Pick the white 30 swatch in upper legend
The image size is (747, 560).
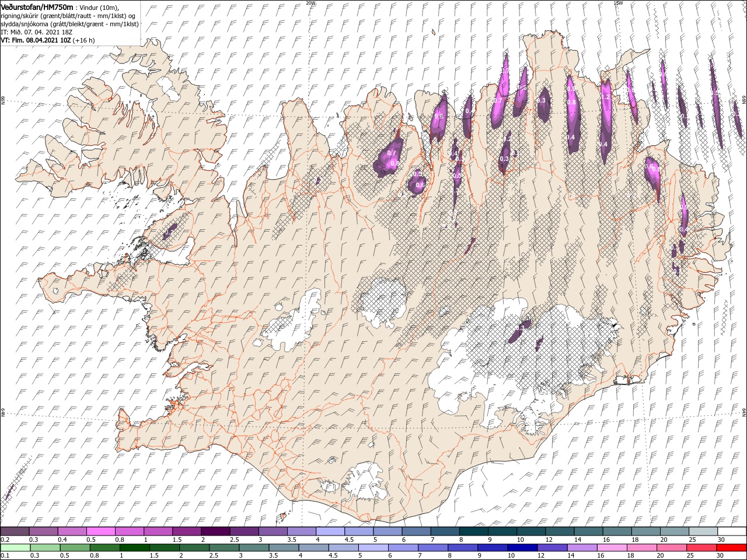[x=732, y=531]
